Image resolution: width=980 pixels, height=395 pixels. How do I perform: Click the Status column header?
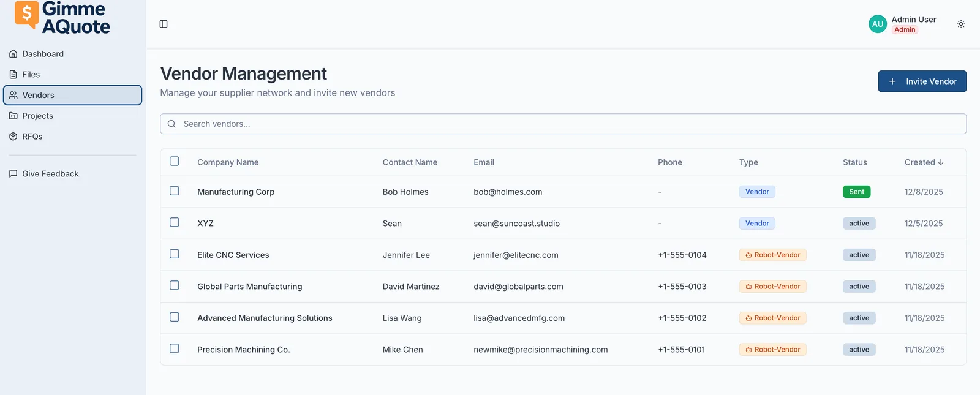tap(855, 162)
